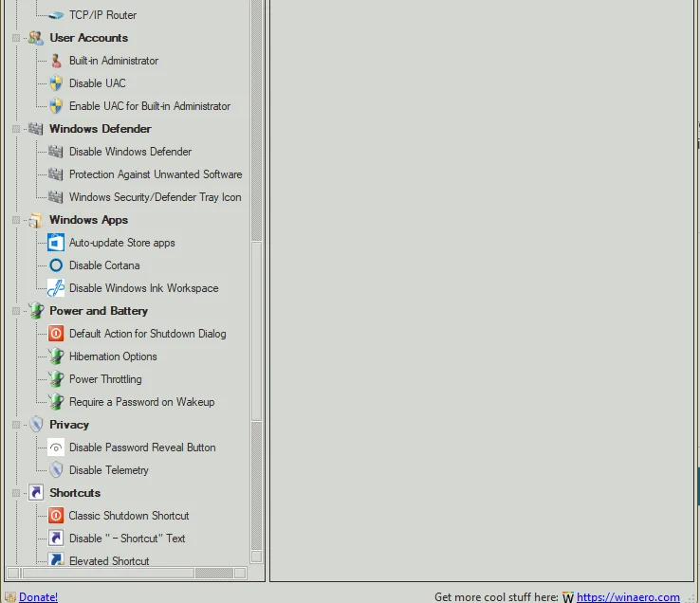Click the horizontal scrollbar left arrow
Screen dimensions: 700x603
(x=13, y=573)
